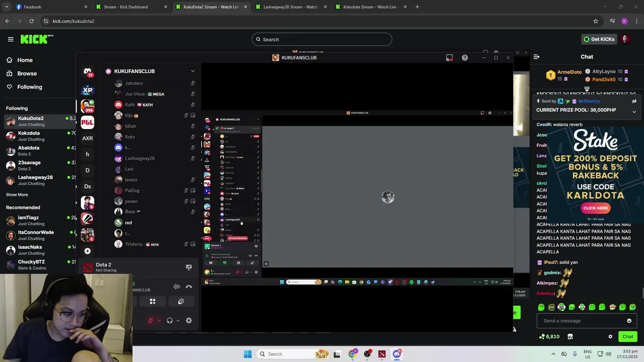Open OBS Studio from the taskbar
The height and width of the screenshot is (362, 644).
[x=367, y=354]
